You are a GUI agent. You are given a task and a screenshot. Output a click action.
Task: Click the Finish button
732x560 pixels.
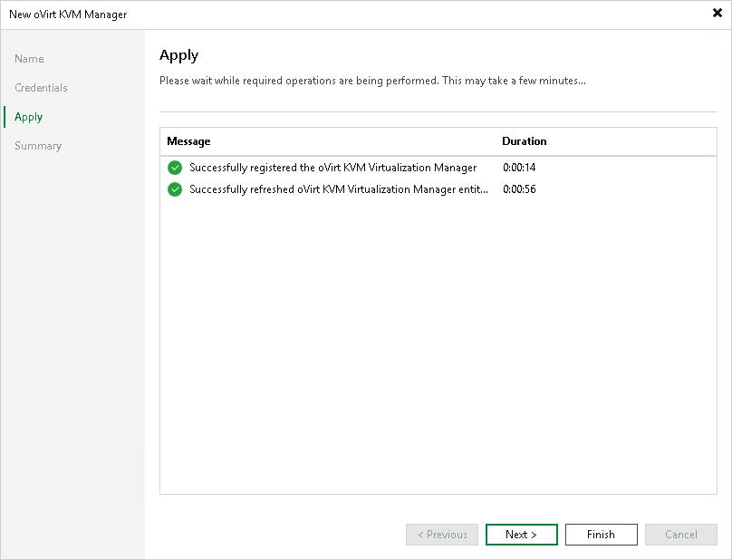[602, 535]
